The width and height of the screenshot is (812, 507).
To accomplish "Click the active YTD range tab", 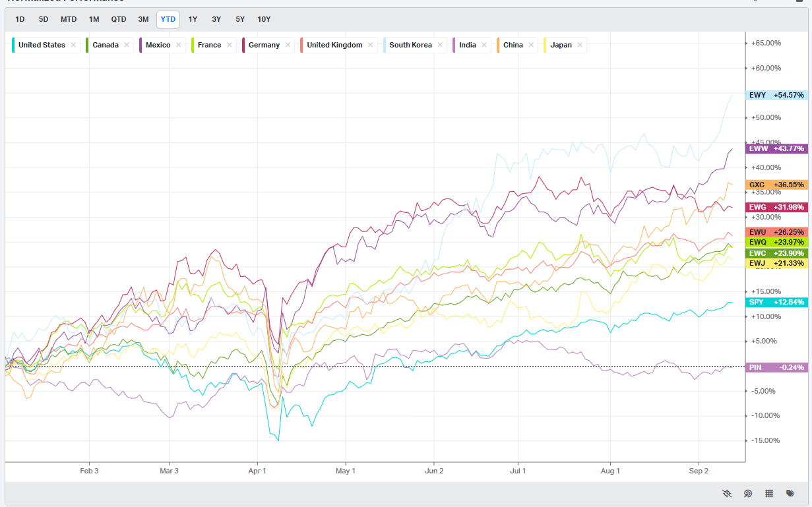I will (x=168, y=19).
